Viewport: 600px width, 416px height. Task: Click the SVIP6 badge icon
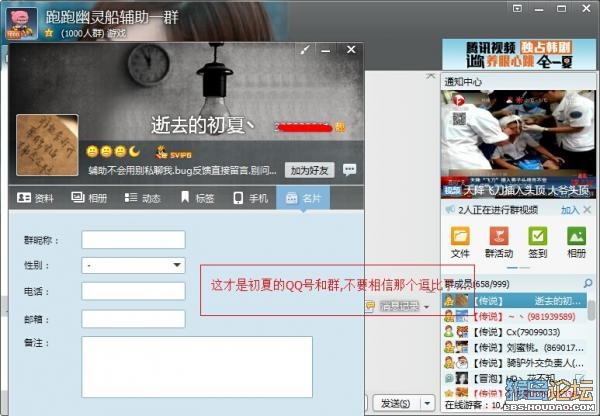(173, 152)
